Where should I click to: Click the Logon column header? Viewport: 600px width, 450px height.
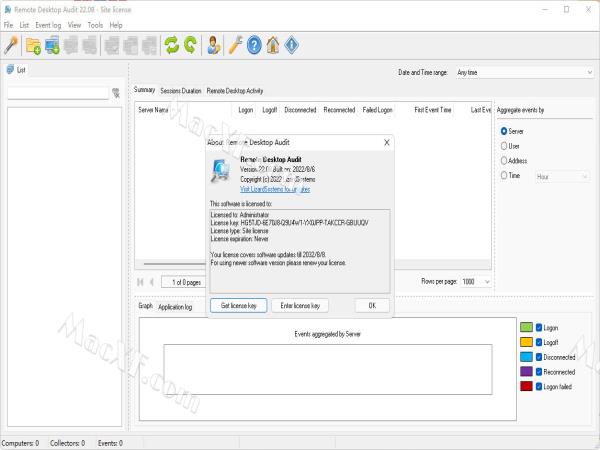pos(246,110)
